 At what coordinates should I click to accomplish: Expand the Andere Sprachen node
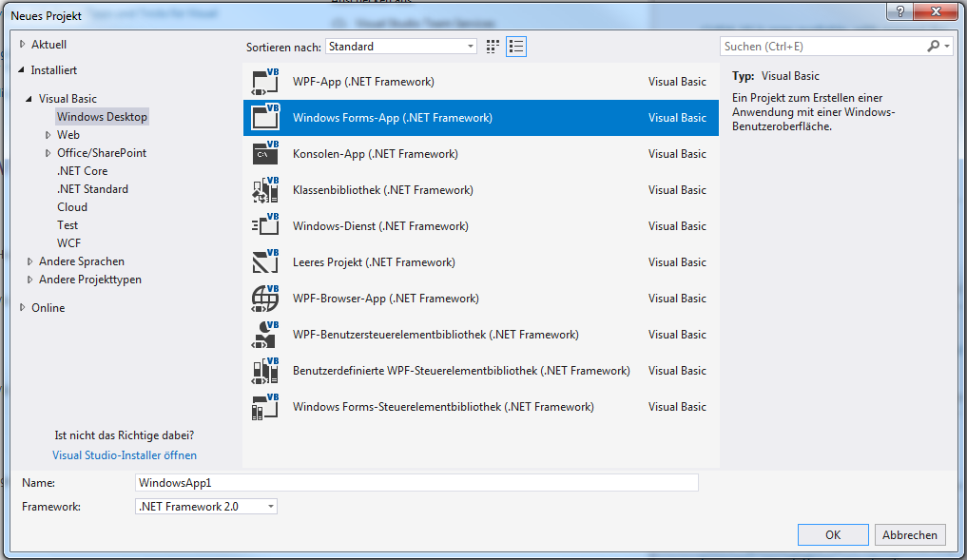pos(30,261)
